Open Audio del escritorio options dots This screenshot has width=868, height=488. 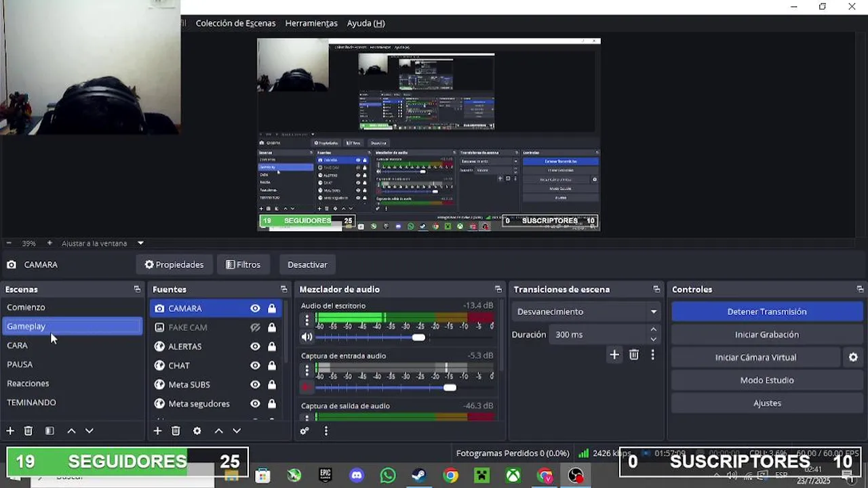click(307, 320)
